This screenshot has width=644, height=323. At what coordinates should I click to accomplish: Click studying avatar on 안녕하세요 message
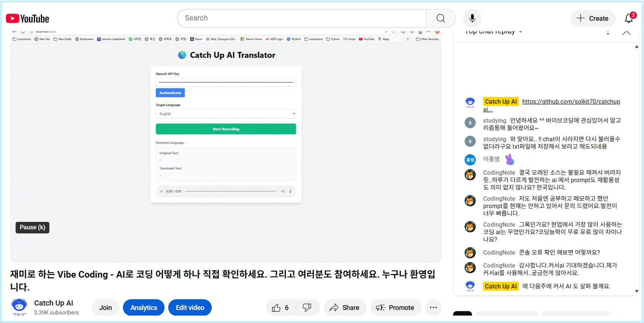click(470, 123)
